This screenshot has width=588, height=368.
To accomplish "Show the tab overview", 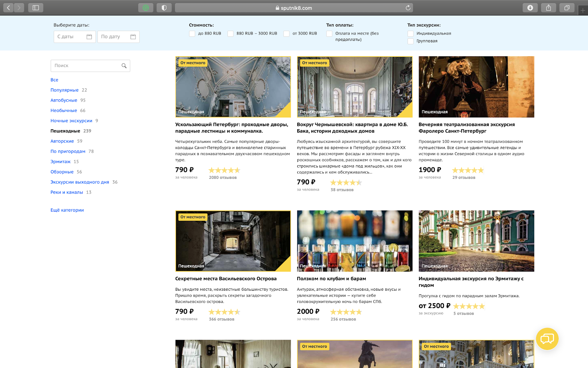I will (567, 8).
